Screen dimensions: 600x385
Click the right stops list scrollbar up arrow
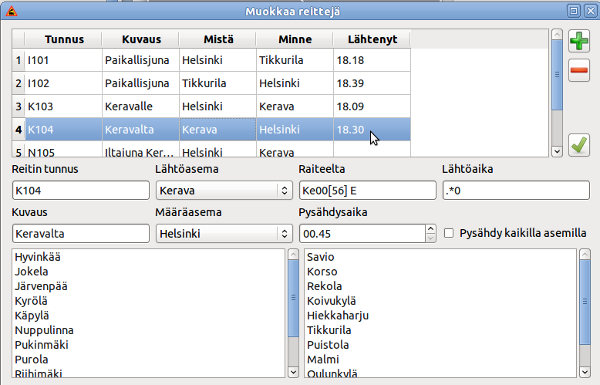[x=585, y=254]
